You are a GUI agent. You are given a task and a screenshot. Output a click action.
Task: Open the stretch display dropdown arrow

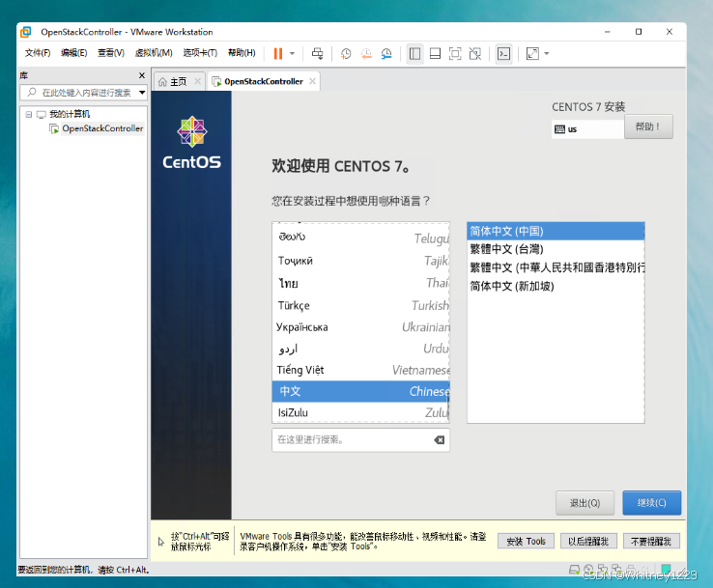(x=547, y=54)
